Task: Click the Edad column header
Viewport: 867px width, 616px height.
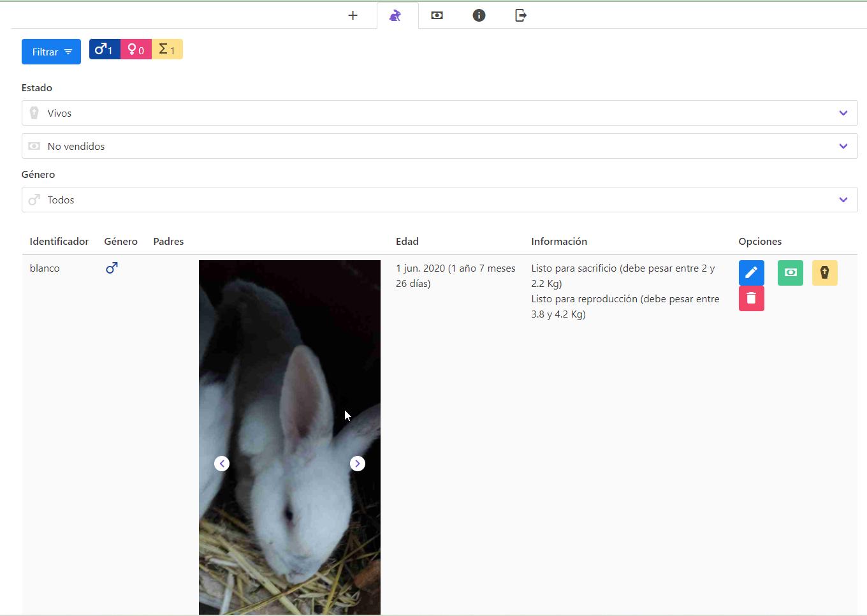Action: pyautogui.click(x=407, y=241)
